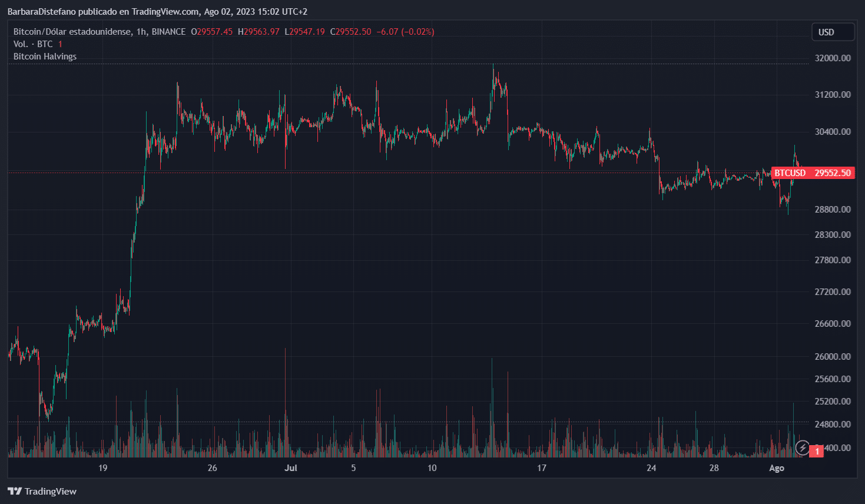This screenshot has height=504, width=865.
Task: Click the BTCUSD price tag label
Action: click(x=790, y=173)
